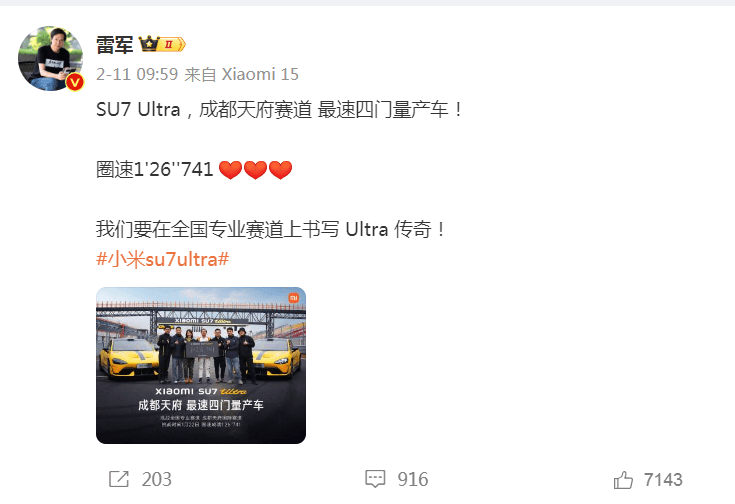Open 雷军's profile avatar photo
The image size is (735, 504).
pyautogui.click(x=51, y=59)
